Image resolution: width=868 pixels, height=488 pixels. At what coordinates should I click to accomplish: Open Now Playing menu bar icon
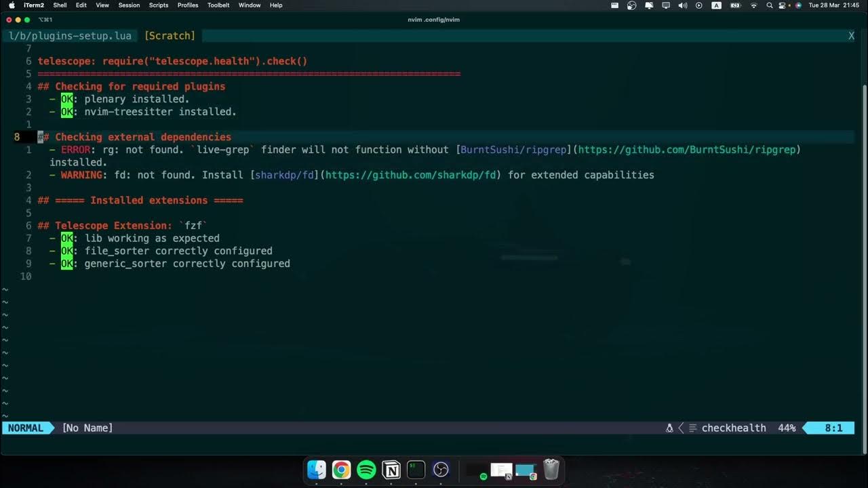(699, 5)
